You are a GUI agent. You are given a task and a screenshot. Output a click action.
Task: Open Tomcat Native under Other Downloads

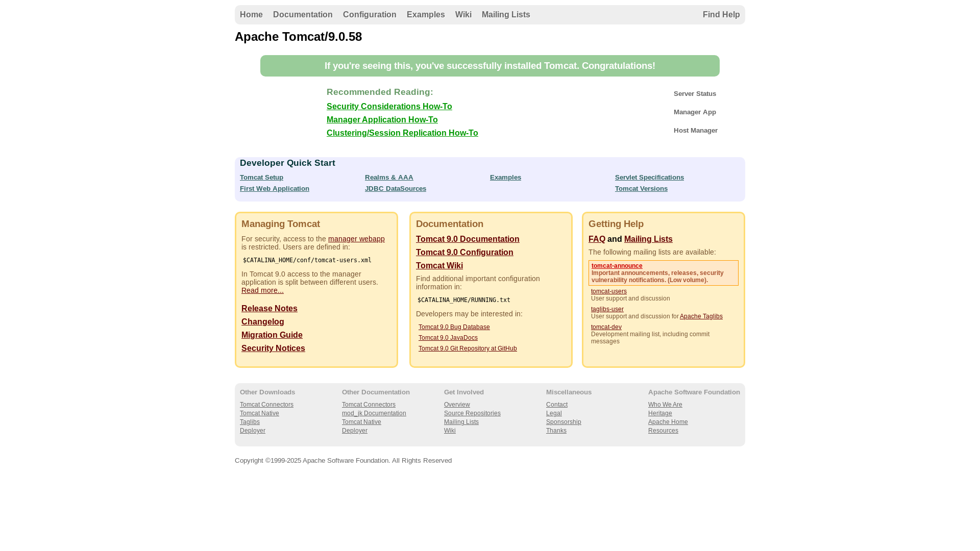(x=259, y=413)
